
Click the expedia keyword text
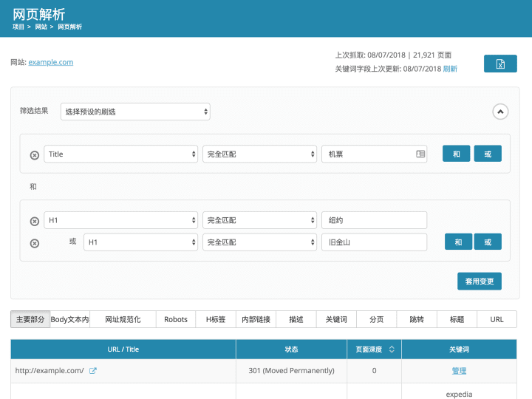(x=459, y=395)
